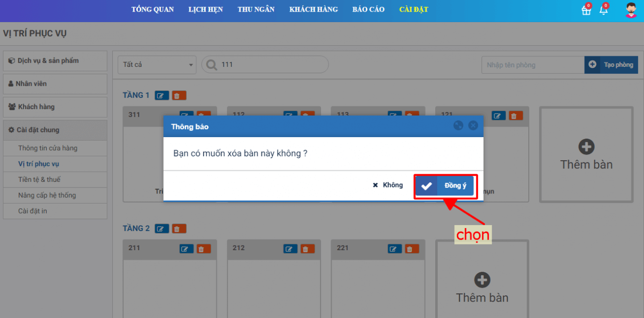Expand the Dịch vụ & sản phẩm section
Viewport: 644px width, 318px height.
click(x=55, y=61)
